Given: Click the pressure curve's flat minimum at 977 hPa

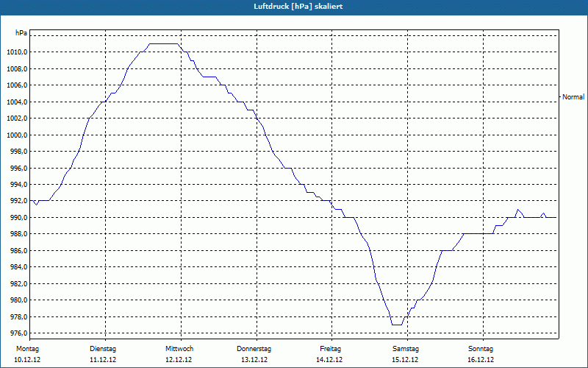Looking at the screenshot, I should [397, 325].
